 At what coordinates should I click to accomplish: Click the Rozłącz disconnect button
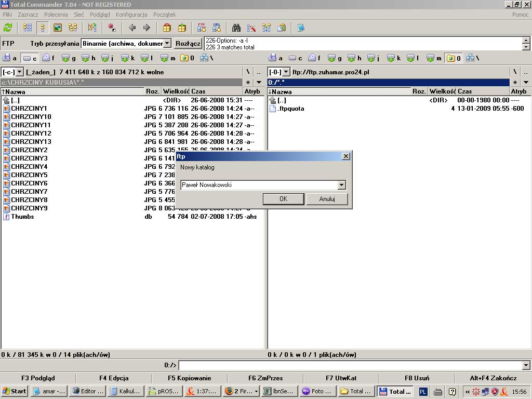click(x=188, y=44)
